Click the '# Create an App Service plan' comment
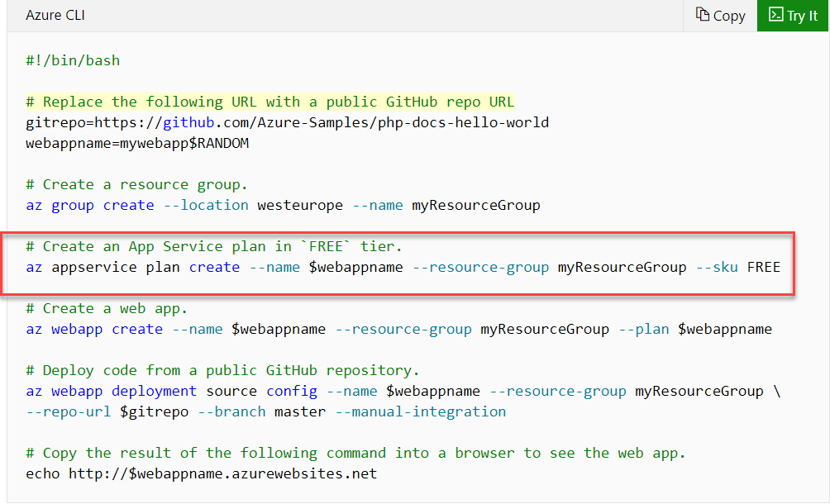 [x=214, y=246]
